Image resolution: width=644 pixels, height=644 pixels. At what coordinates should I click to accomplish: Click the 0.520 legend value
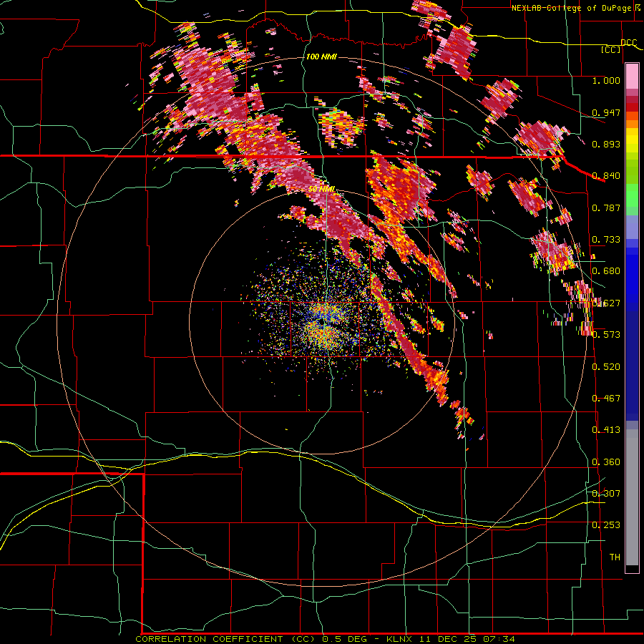point(606,367)
